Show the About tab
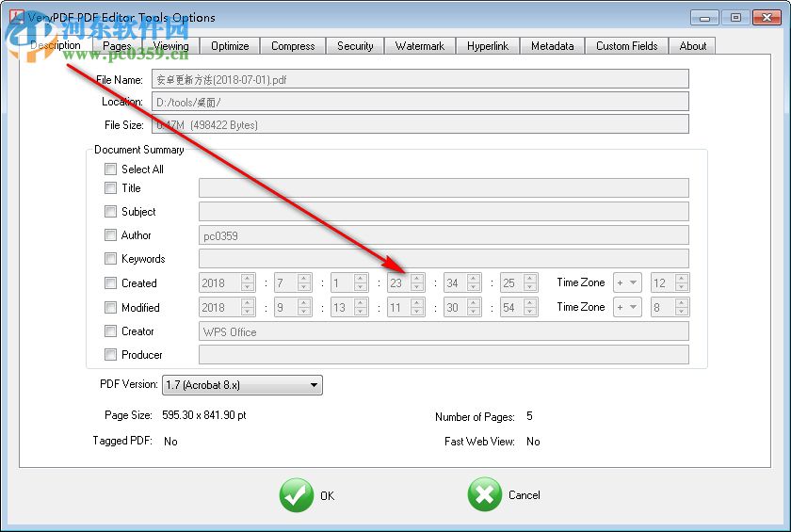The width and height of the screenshot is (791, 532). (693, 46)
